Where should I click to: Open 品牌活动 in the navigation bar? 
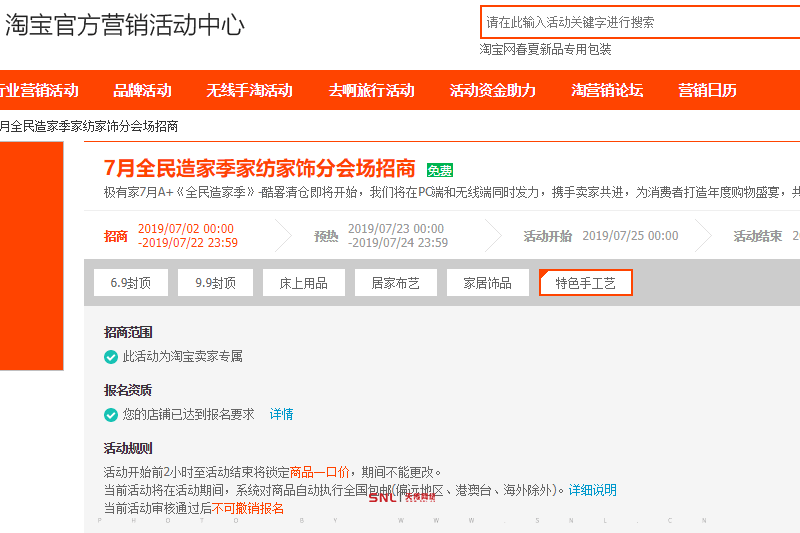tap(142, 90)
